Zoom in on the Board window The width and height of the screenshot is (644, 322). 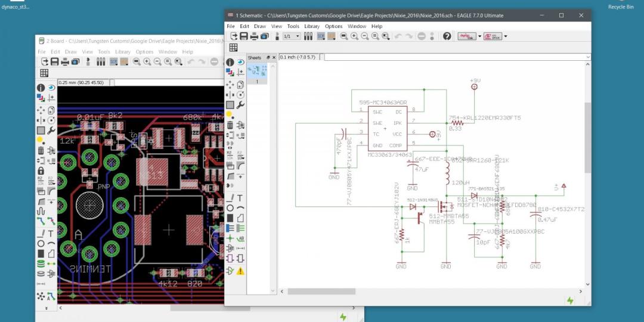click(x=147, y=61)
